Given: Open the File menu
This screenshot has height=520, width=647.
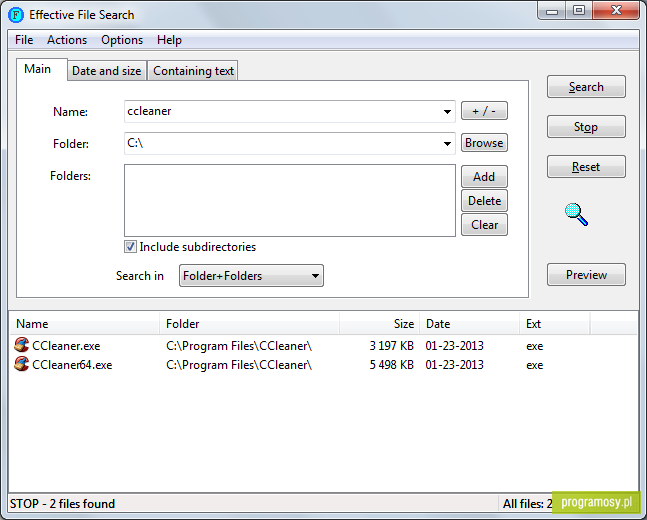Looking at the screenshot, I should (24, 40).
